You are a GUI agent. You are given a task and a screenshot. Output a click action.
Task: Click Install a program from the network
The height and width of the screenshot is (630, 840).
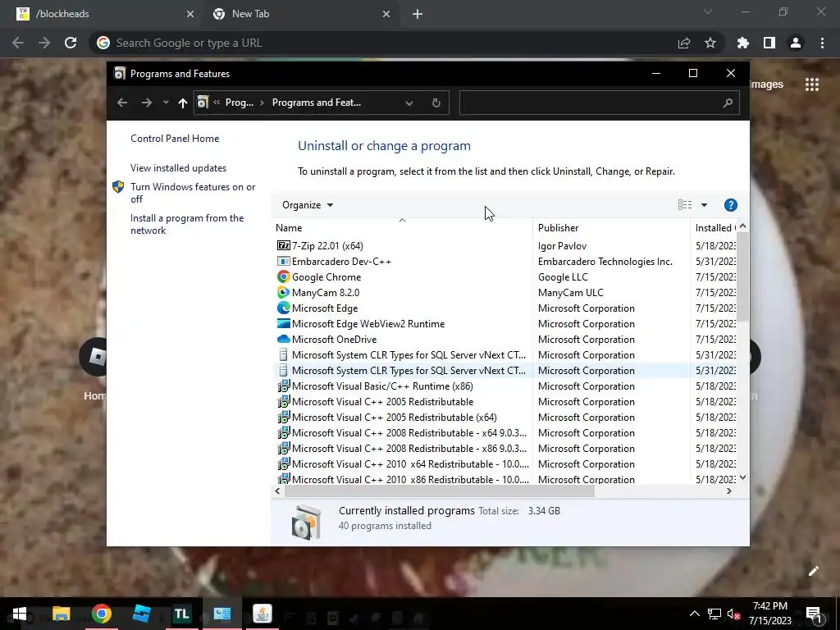(187, 225)
